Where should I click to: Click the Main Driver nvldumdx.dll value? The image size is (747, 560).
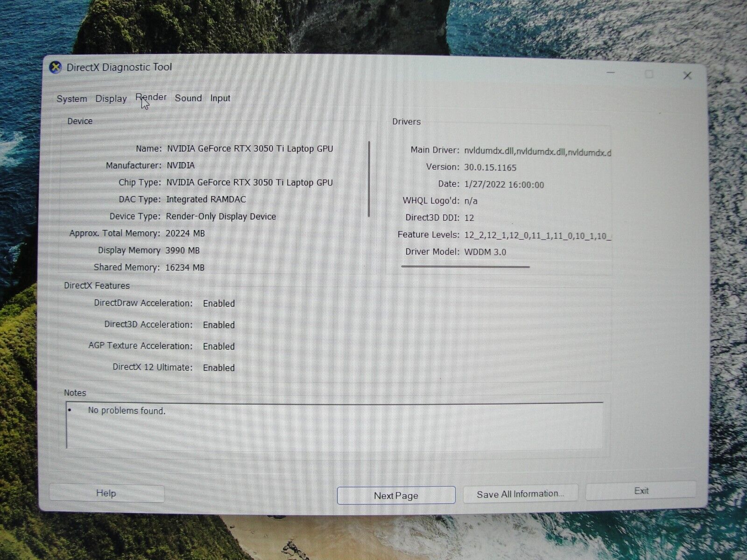click(x=537, y=152)
